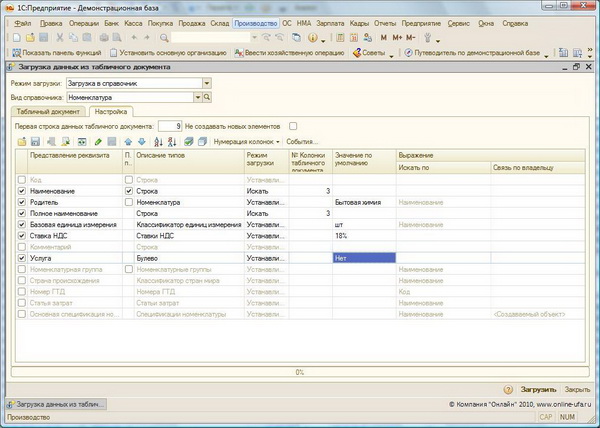The image size is (600, 428).
Task: Click Показать панель функций
Action: click(x=57, y=53)
